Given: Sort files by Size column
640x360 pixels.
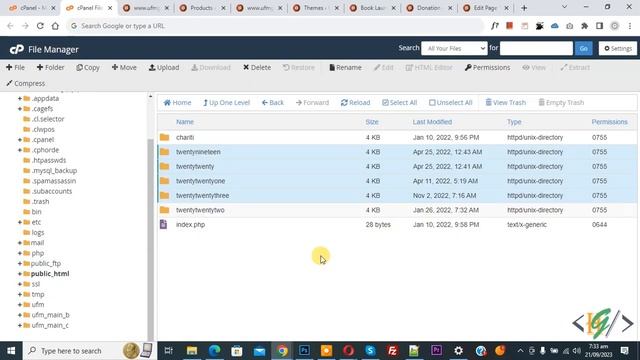Looking at the screenshot, I should (x=372, y=122).
